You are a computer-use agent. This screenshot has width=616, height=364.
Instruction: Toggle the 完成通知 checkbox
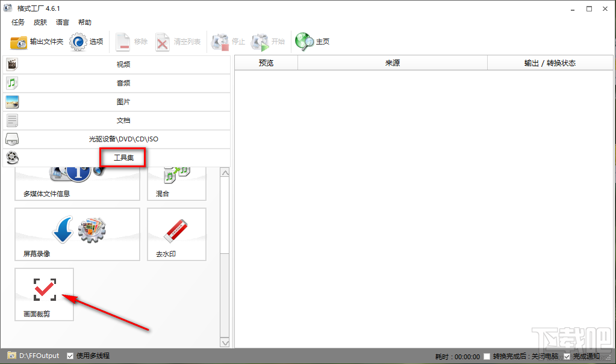pos(567,356)
